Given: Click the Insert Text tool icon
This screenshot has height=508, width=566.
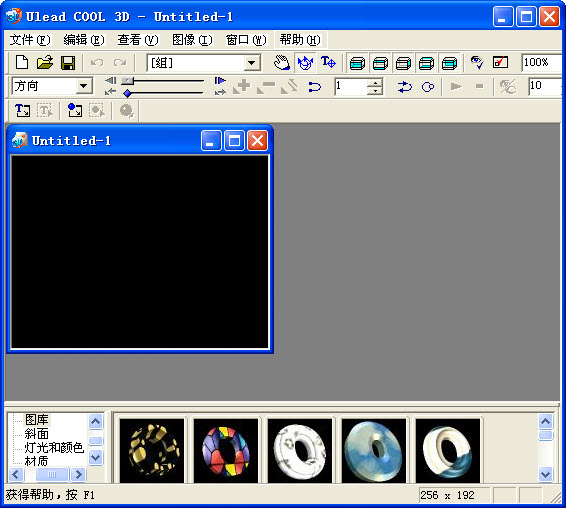Looking at the screenshot, I should tap(22, 110).
